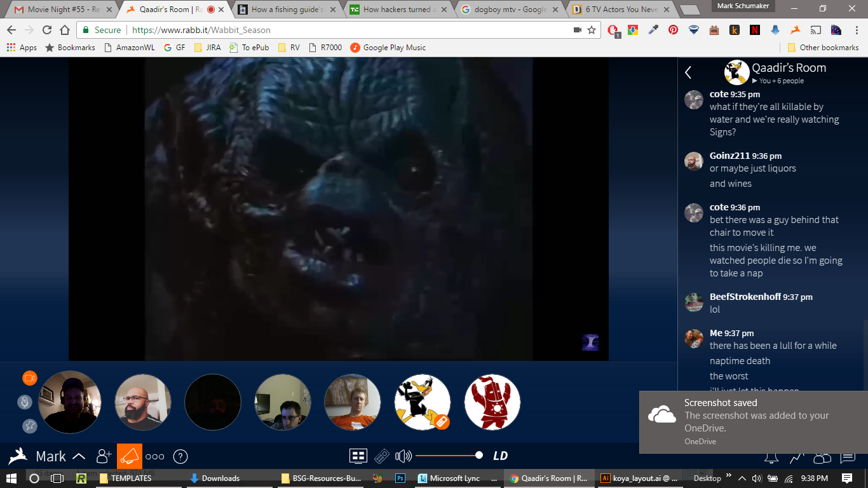
Task: Open the Google Play Music bookmark
Action: click(388, 48)
